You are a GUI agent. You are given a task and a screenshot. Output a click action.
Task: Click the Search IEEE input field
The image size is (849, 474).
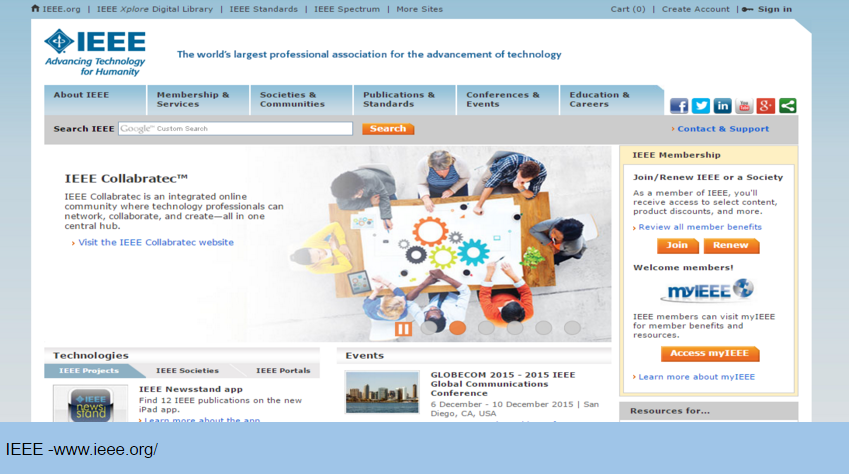236,128
